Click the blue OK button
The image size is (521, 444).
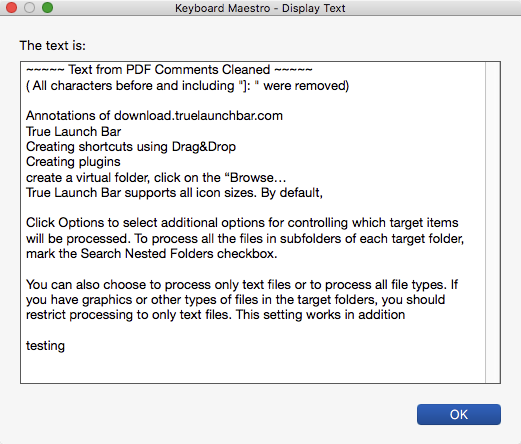click(x=459, y=414)
